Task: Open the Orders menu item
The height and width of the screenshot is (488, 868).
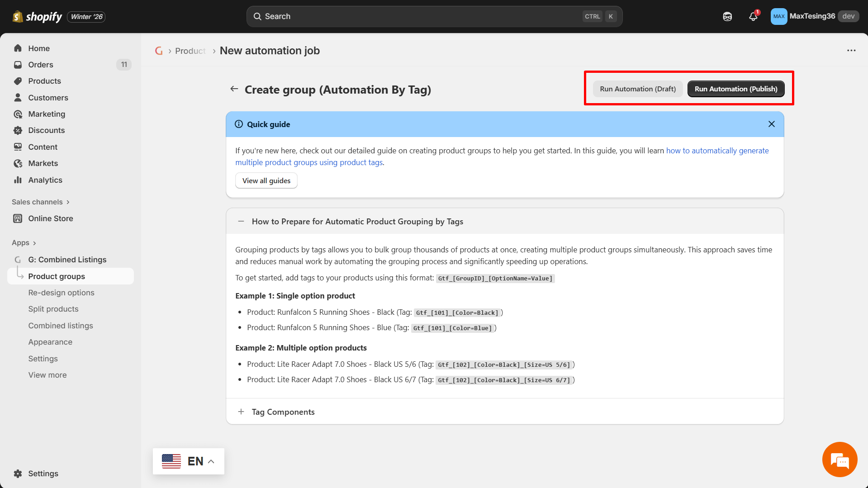Action: click(41, 65)
